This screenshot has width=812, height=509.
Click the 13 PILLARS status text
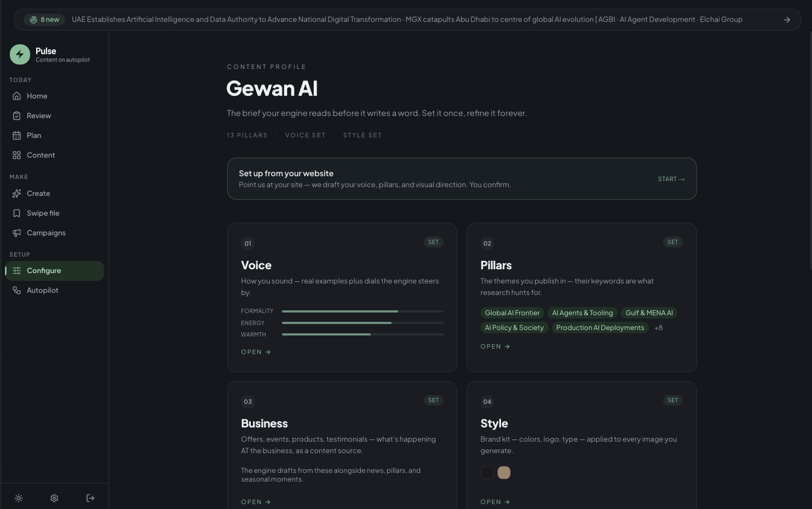[x=247, y=135]
